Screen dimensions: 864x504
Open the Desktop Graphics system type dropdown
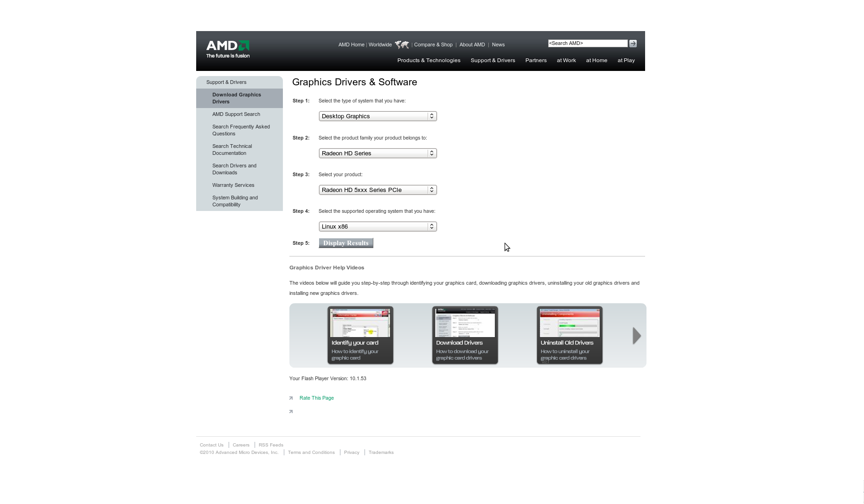click(378, 116)
